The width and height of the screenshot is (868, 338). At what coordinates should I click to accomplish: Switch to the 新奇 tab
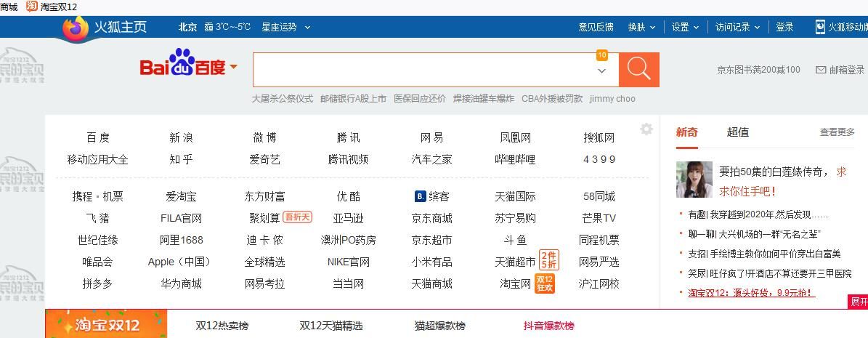(x=687, y=132)
